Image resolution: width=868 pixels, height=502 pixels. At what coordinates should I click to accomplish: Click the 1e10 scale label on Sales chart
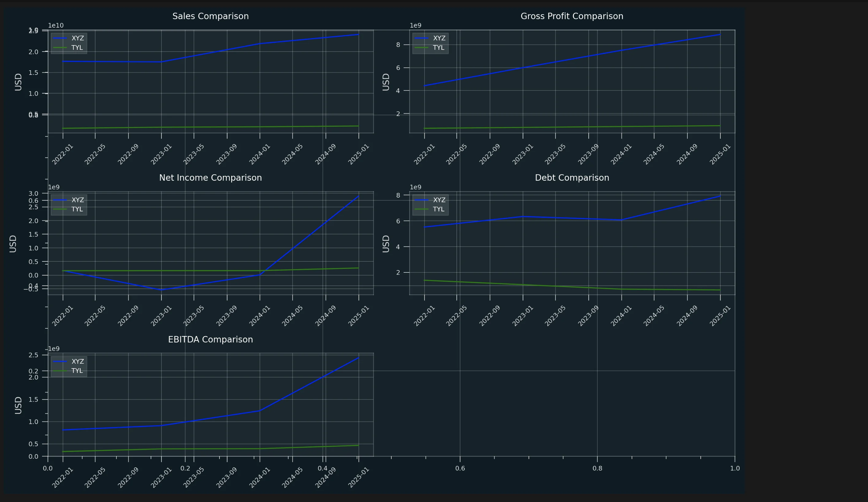pos(56,25)
